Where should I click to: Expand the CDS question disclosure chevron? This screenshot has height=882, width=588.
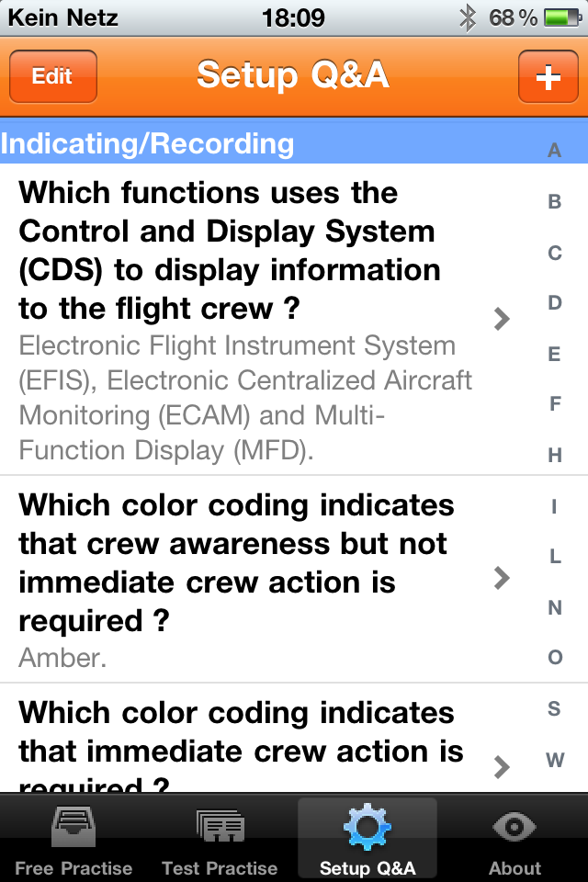[x=502, y=319]
